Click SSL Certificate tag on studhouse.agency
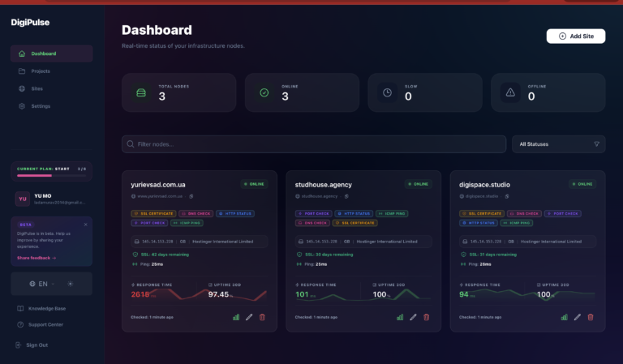 click(x=354, y=223)
